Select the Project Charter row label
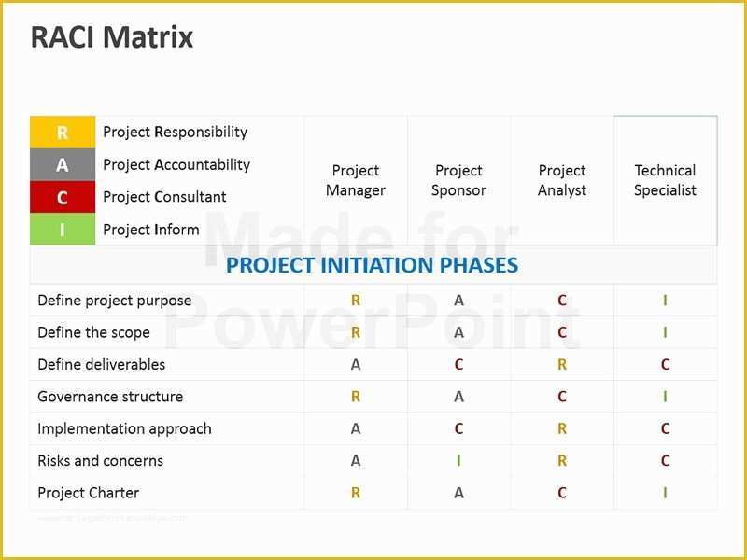The width and height of the screenshot is (747, 560). [88, 493]
